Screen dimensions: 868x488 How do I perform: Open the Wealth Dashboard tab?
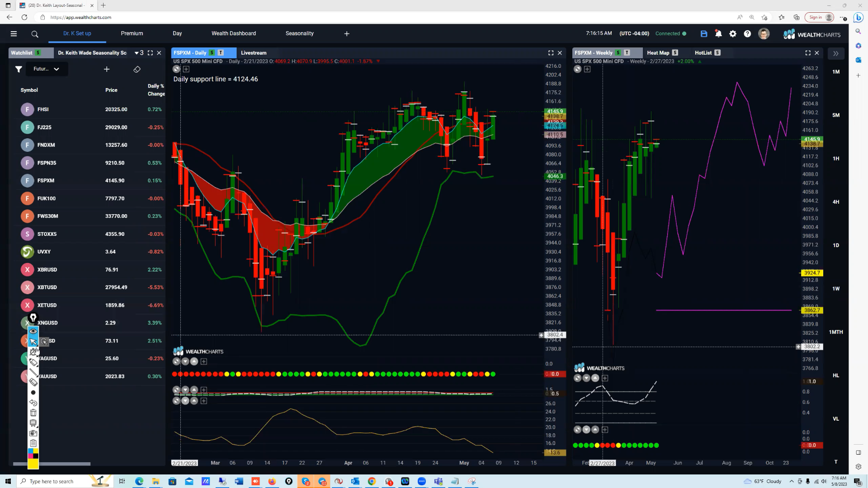pyautogui.click(x=234, y=33)
